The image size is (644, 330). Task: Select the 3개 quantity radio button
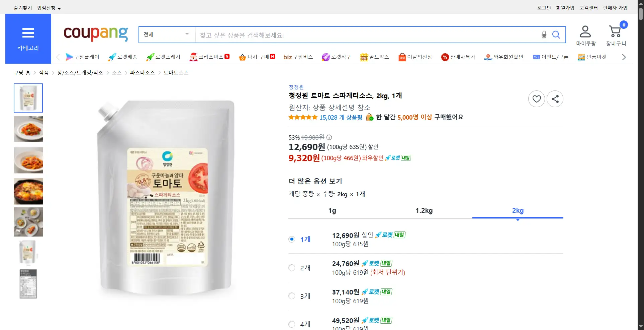(292, 296)
